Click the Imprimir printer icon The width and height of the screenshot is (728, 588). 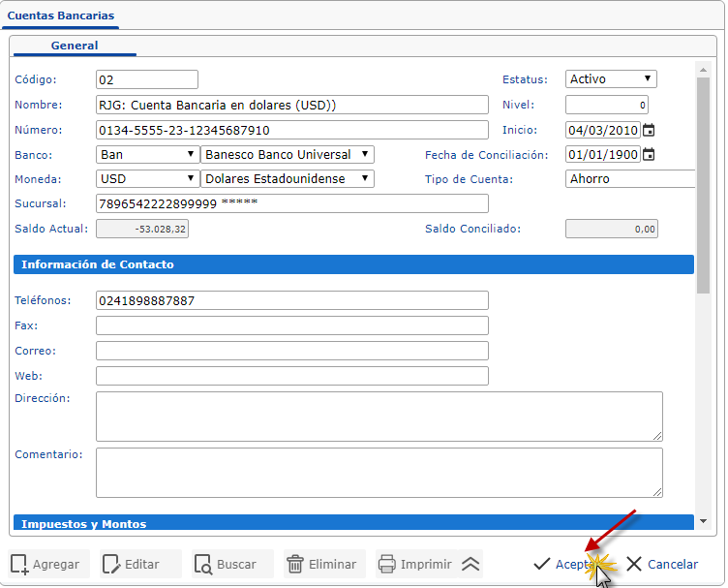pos(386,564)
